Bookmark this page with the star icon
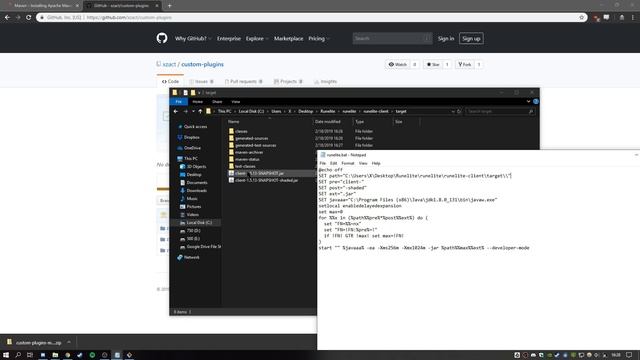 [582, 18]
